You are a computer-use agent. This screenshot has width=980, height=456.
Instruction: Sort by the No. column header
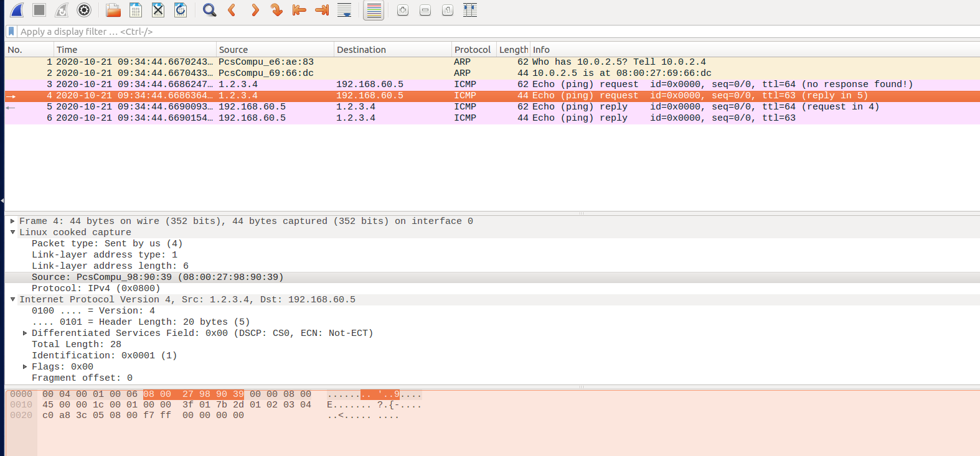[29, 50]
